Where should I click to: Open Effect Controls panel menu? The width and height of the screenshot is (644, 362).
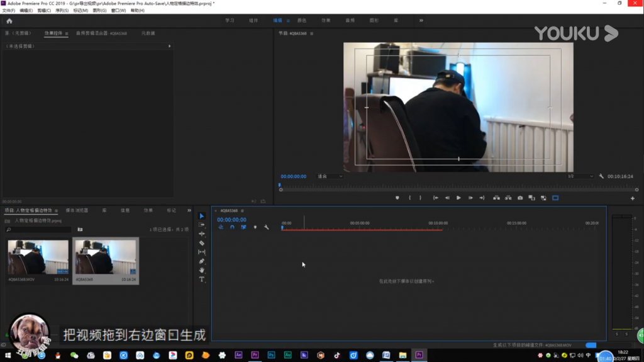click(67, 33)
